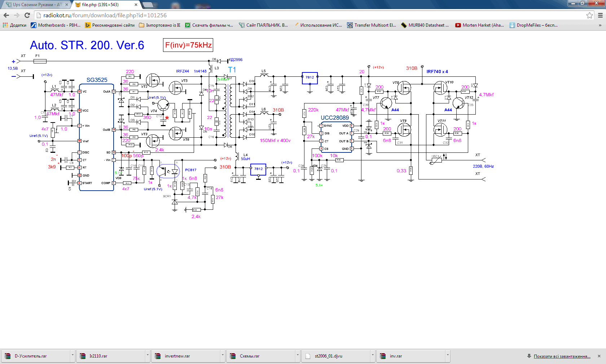
Task: Open Использование ИС bookmark
Action: (318, 25)
